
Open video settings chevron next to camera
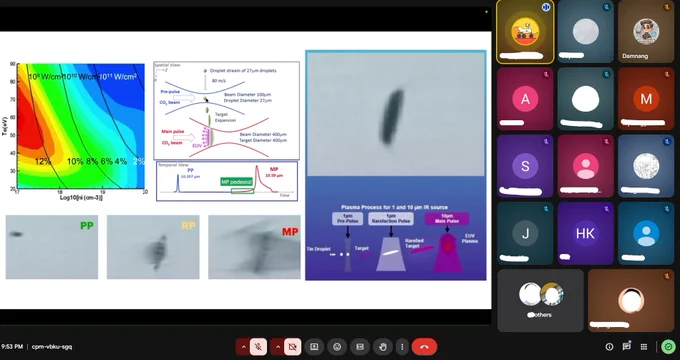(x=278, y=347)
